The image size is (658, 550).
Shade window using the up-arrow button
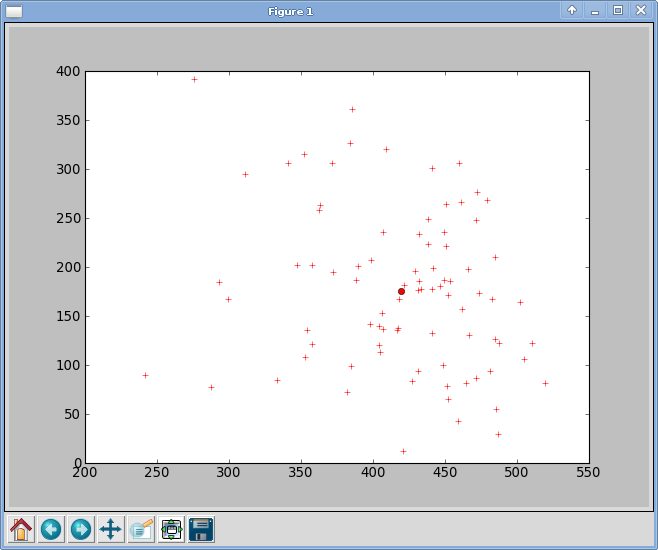[x=572, y=10]
